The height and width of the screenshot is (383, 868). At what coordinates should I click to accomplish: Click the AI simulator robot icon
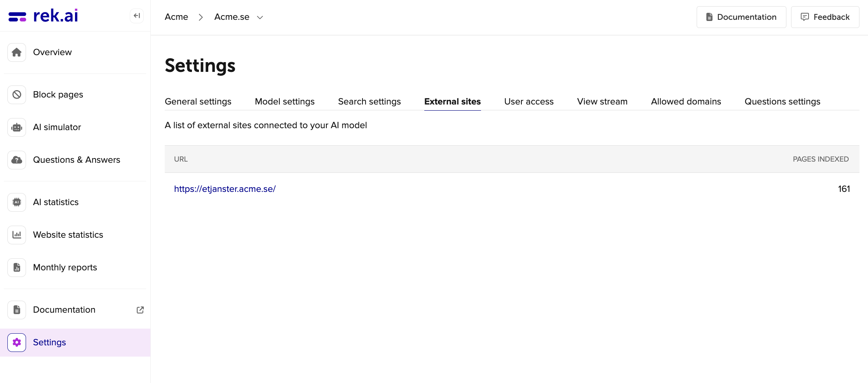(17, 127)
